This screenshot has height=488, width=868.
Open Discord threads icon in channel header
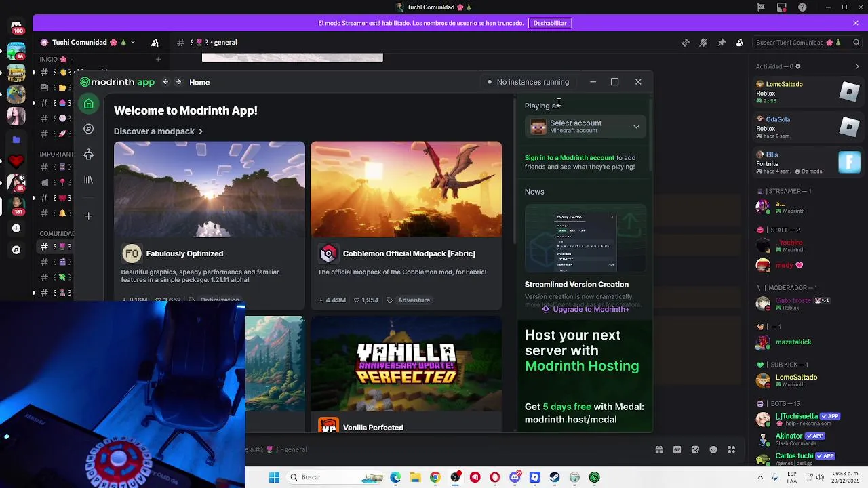685,42
